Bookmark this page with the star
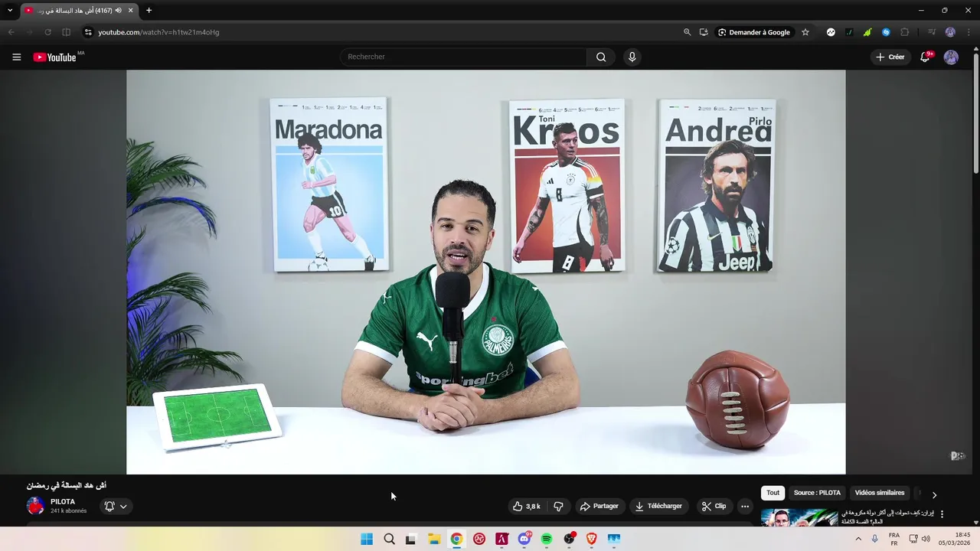This screenshot has height=551, width=980. coord(805,32)
